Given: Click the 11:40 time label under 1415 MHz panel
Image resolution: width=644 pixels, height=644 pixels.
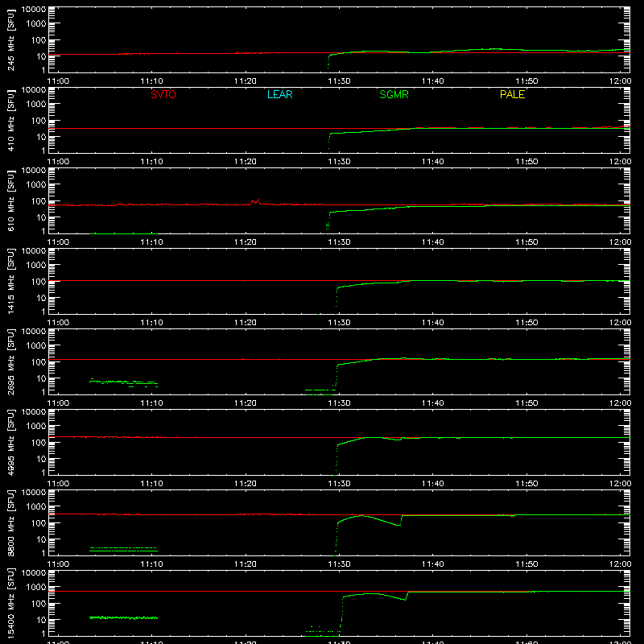Looking at the screenshot, I should click(433, 323).
